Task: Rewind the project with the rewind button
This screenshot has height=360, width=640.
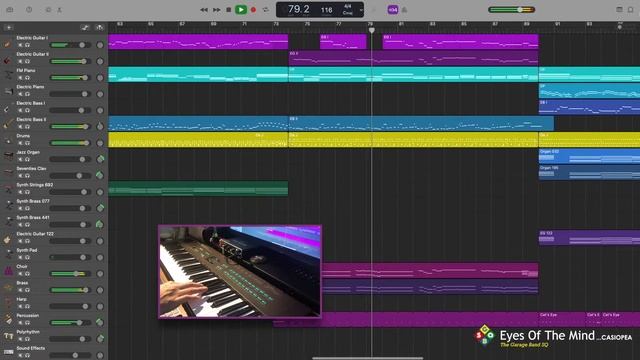Action: [x=203, y=10]
